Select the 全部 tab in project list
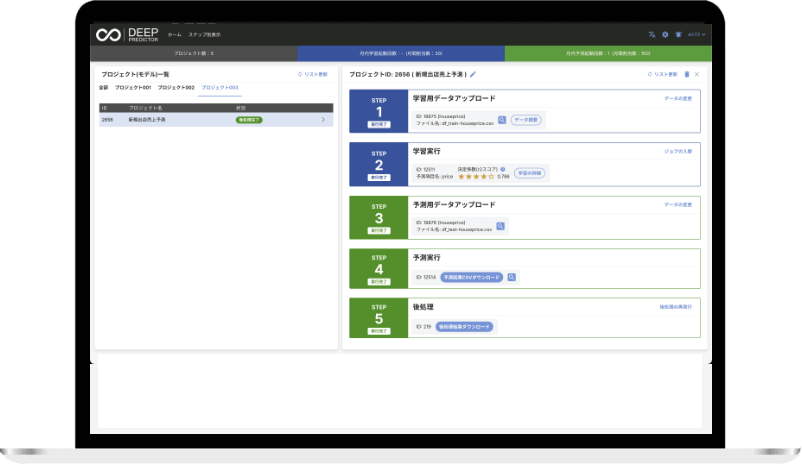 click(104, 89)
